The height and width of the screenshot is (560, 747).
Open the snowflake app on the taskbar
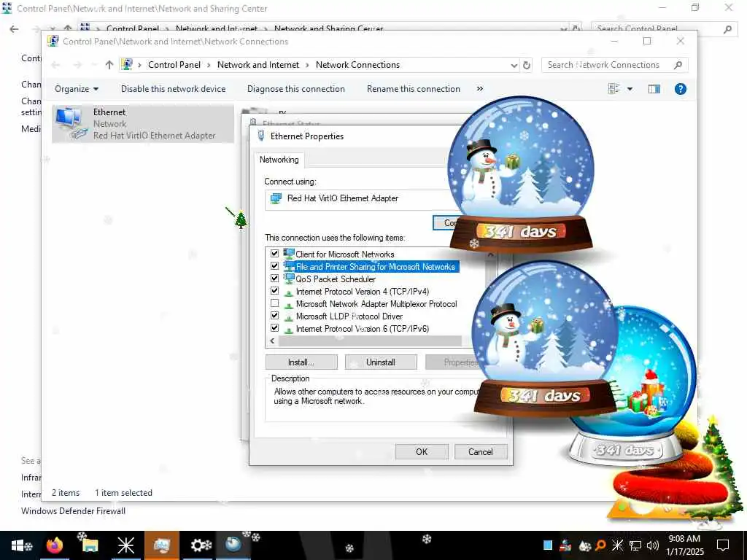(125, 545)
